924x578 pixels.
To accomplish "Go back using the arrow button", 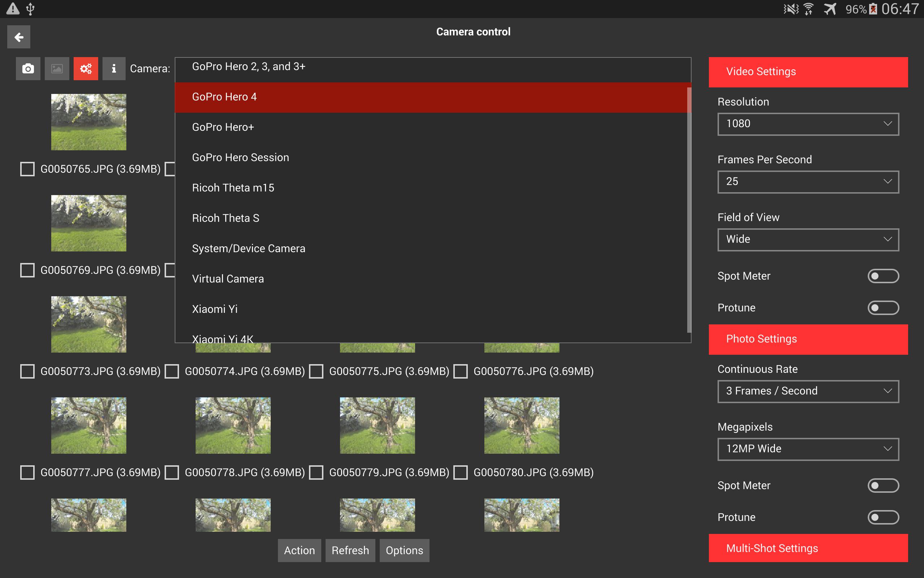I will (19, 37).
